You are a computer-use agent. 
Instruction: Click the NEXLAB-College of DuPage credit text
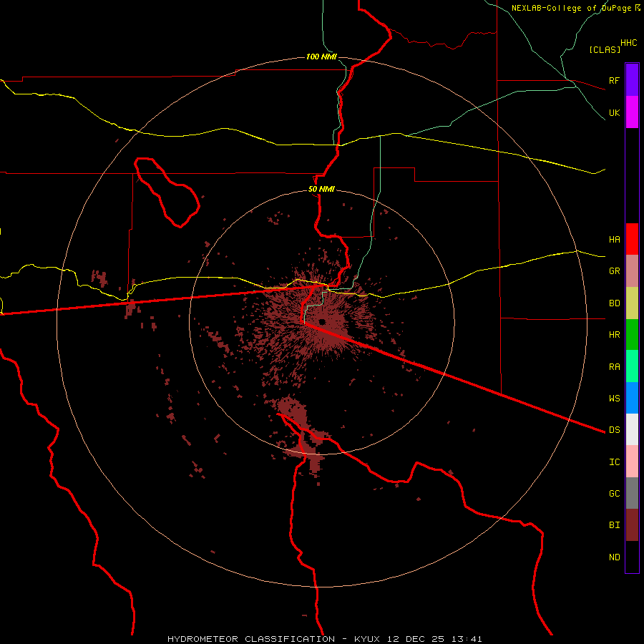click(x=572, y=8)
